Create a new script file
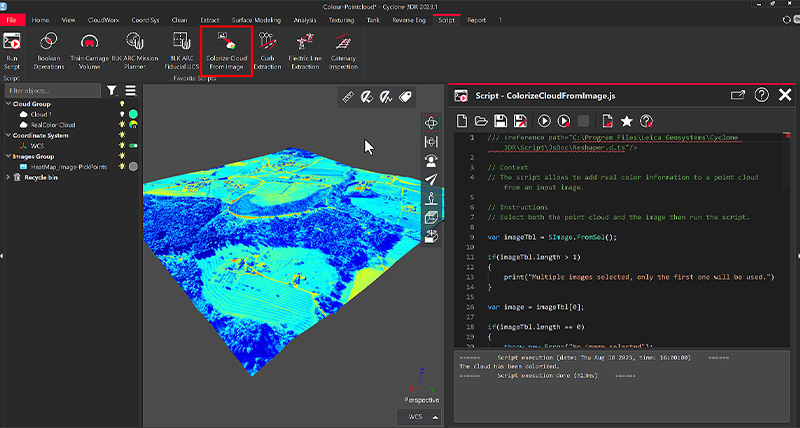This screenshot has width=800, height=428. coord(462,121)
